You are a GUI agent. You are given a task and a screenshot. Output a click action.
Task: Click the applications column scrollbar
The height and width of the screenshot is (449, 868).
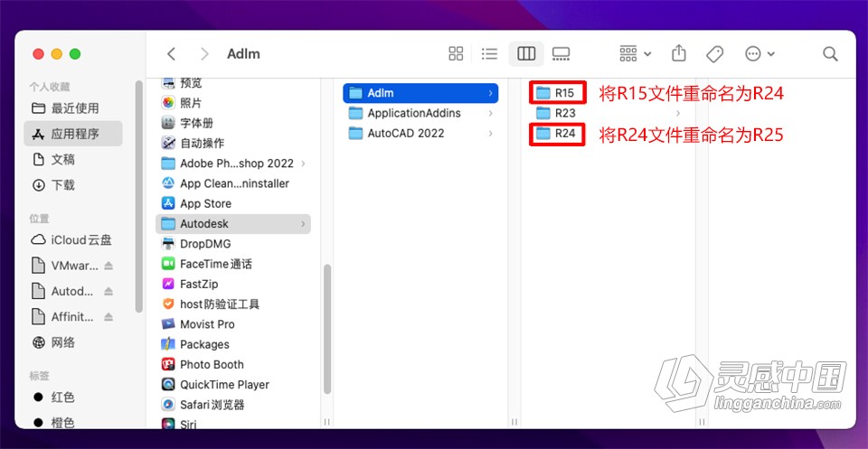click(x=327, y=329)
